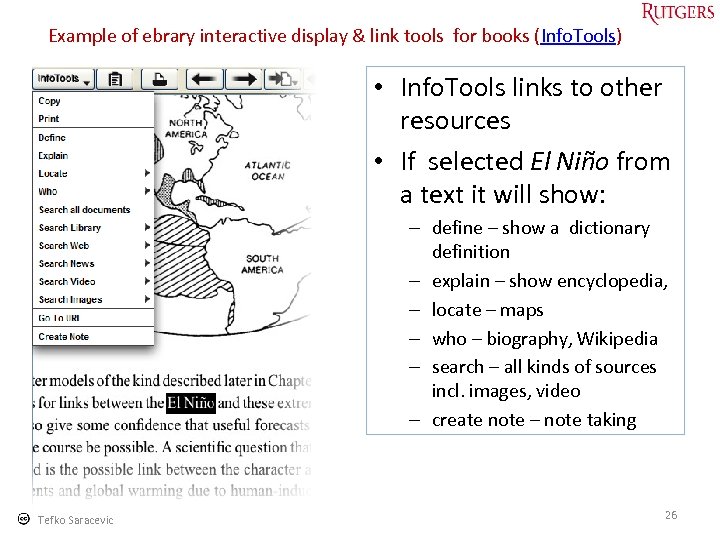
Task: Click 'create note – note taking' text
Action: pos(534,420)
